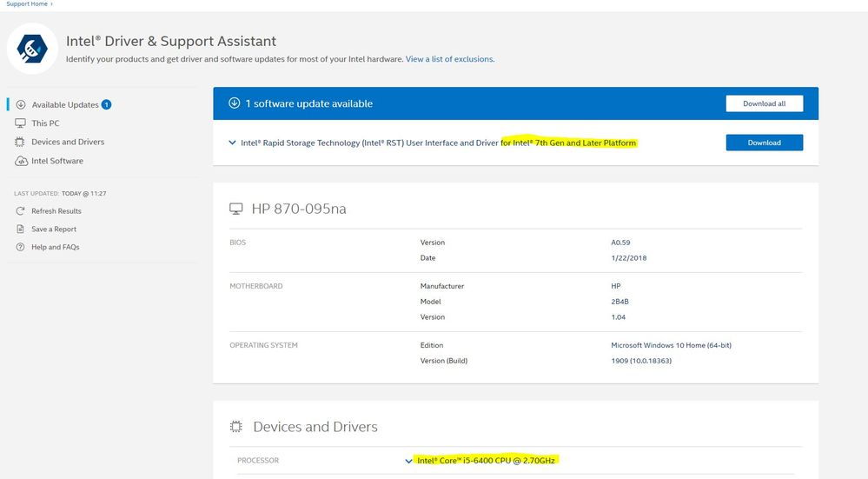Image resolution: width=868 pixels, height=479 pixels.
Task: Expand the Intel Core i5-6400 processor details
Action: [408, 461]
